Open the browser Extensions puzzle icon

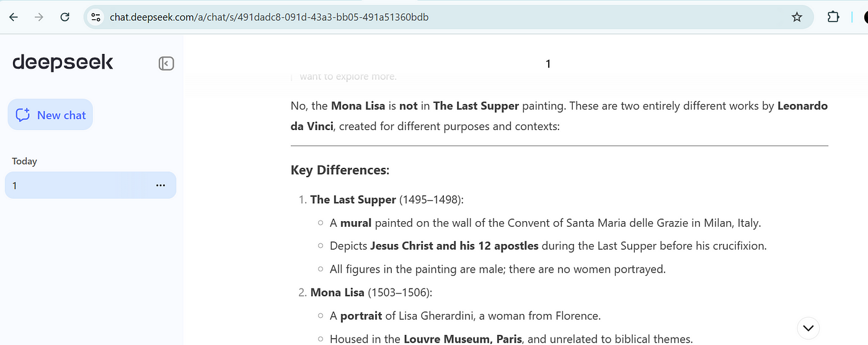[833, 17]
